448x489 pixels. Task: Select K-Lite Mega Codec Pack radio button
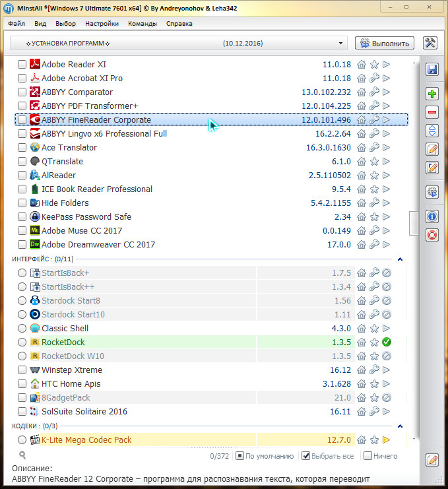point(22,440)
